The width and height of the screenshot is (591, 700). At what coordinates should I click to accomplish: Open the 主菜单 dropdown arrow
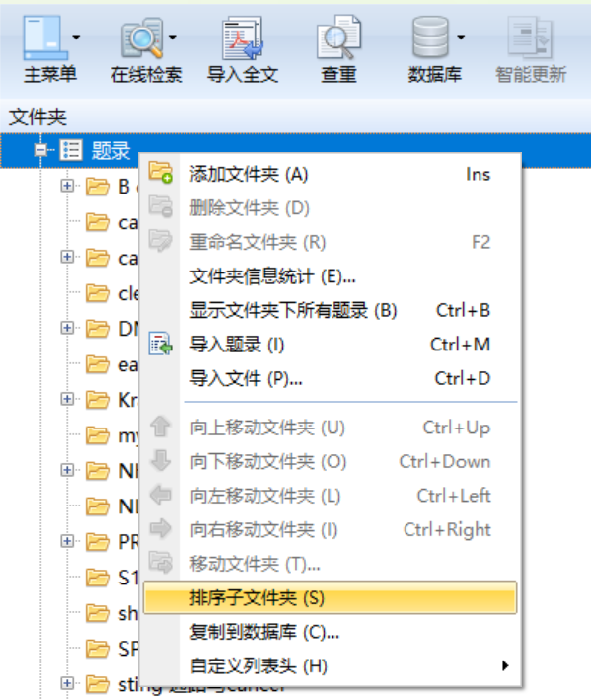[76, 38]
